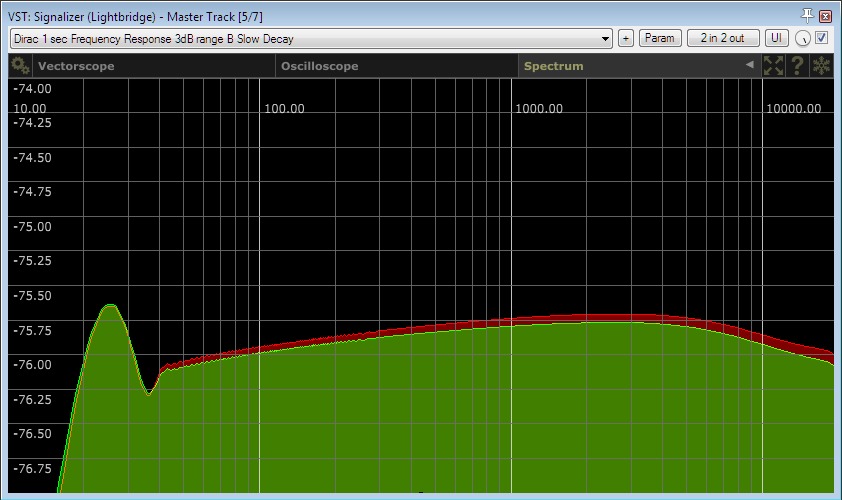
Task: Click the peak near 20 Hz in spectrum
Action: pos(109,305)
